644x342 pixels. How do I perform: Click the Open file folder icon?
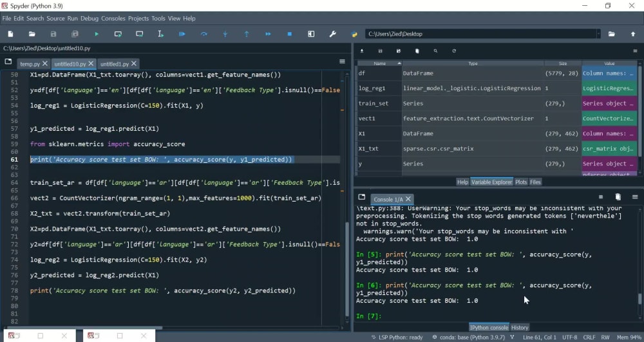(x=32, y=34)
